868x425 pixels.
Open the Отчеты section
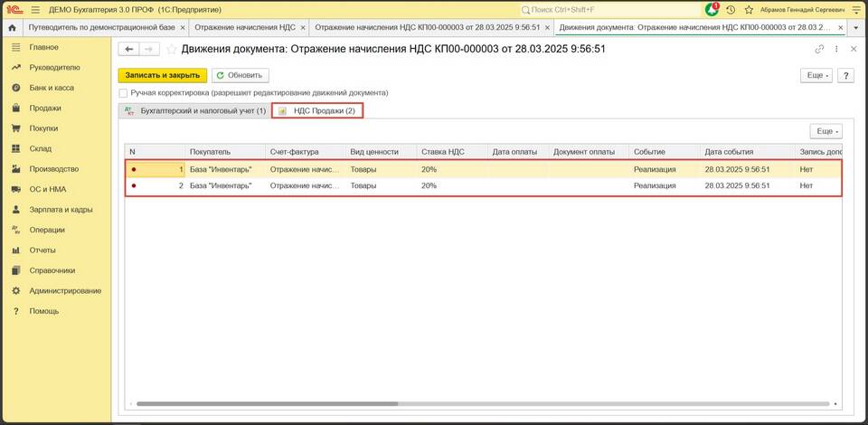pos(42,250)
